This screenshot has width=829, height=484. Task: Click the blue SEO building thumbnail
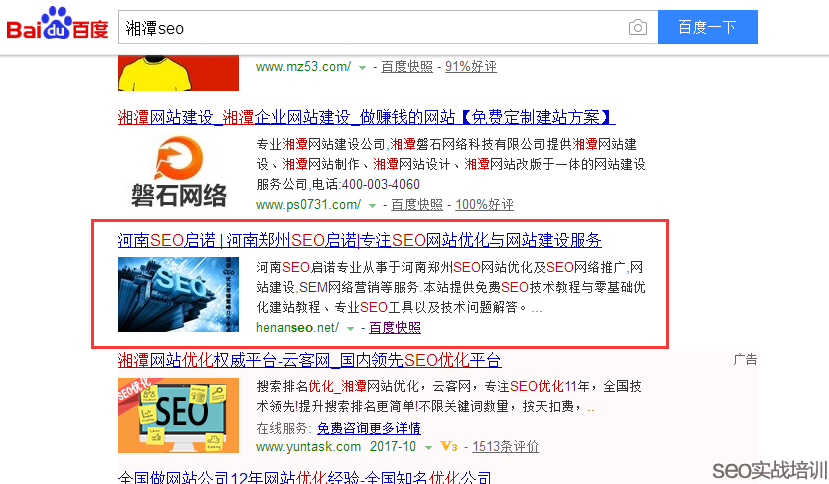pyautogui.click(x=178, y=295)
